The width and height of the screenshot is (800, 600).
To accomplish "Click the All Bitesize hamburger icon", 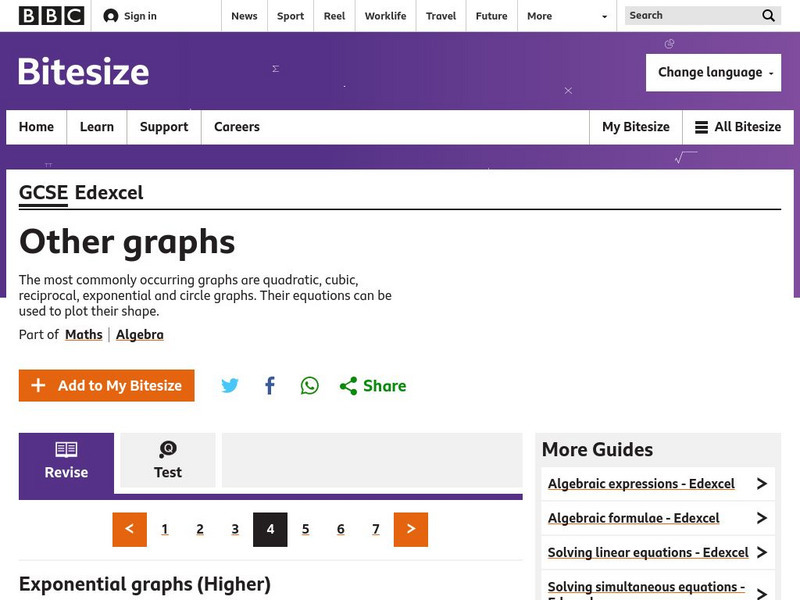I will [702, 127].
